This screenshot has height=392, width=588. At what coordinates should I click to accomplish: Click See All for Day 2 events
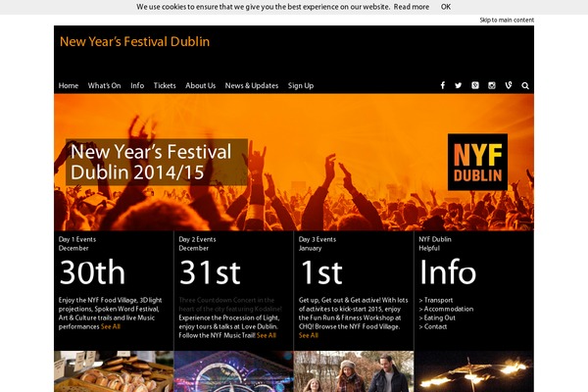pyautogui.click(x=267, y=335)
